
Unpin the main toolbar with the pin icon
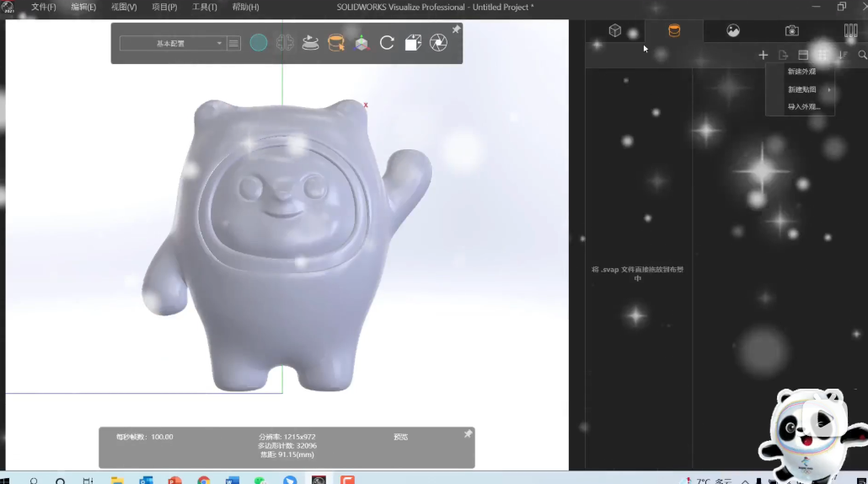click(456, 30)
